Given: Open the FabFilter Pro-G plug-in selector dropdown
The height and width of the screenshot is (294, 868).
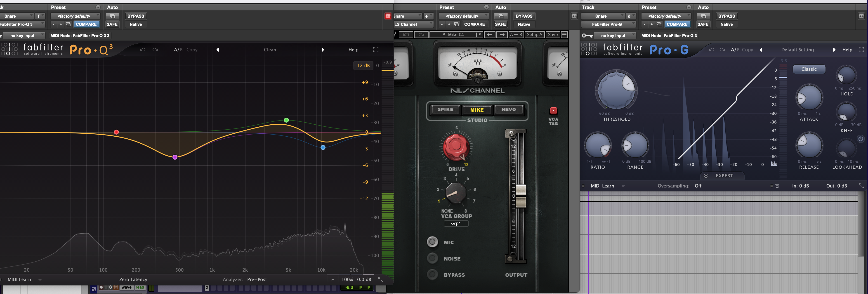Looking at the screenshot, I should point(609,24).
